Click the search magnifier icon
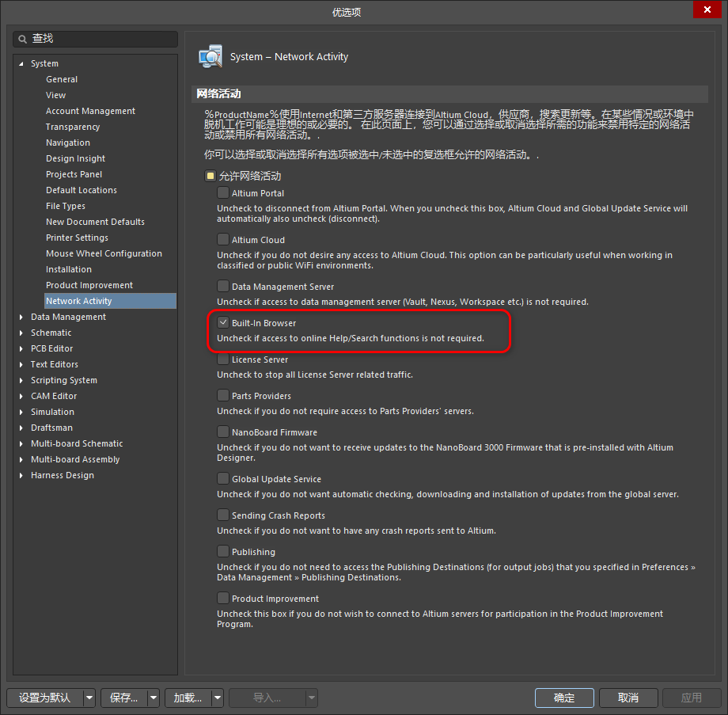The width and height of the screenshot is (728, 715). point(22,39)
